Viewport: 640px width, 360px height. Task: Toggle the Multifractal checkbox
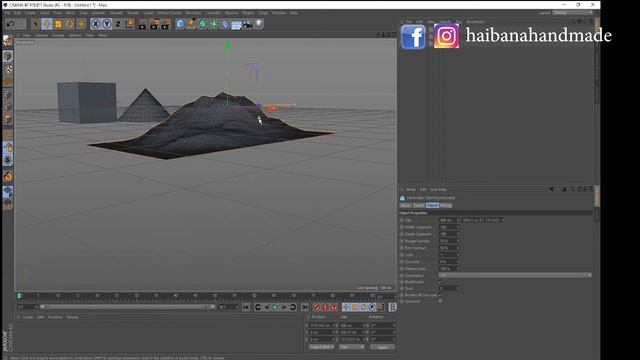click(440, 282)
